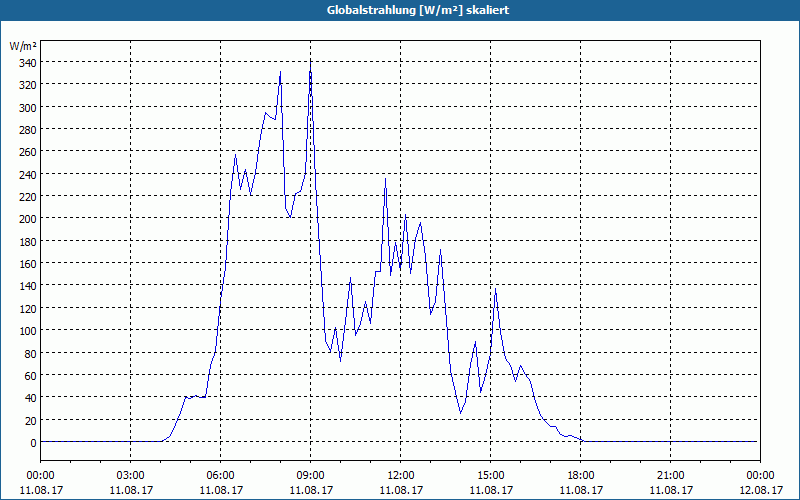
Task: Click the 320 y-axis value
Action: (x=28, y=85)
